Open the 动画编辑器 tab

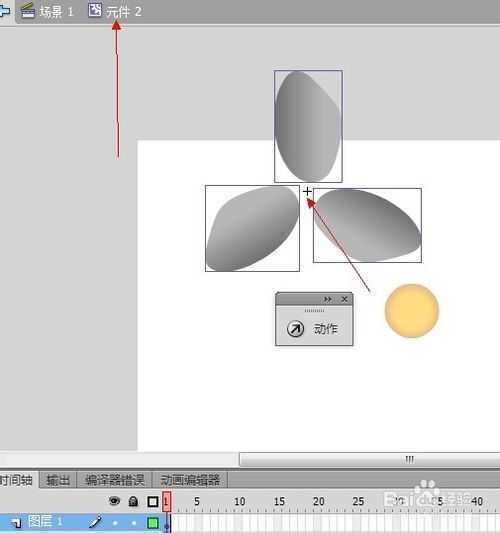coord(190,480)
